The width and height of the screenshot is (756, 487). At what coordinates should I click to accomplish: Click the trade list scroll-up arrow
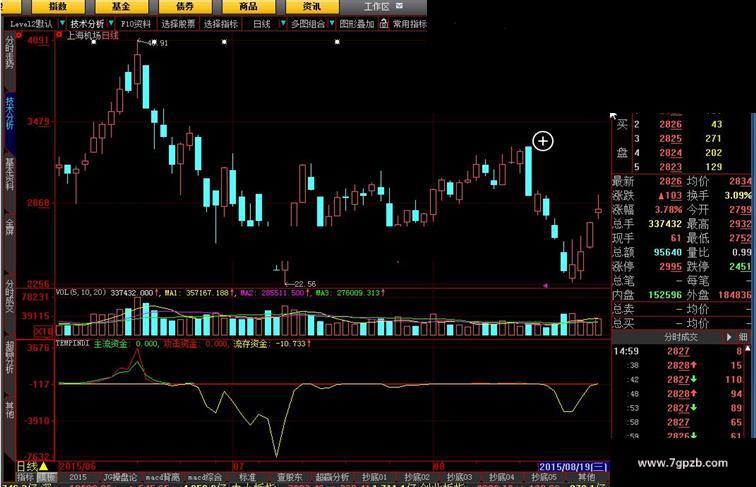point(748,348)
